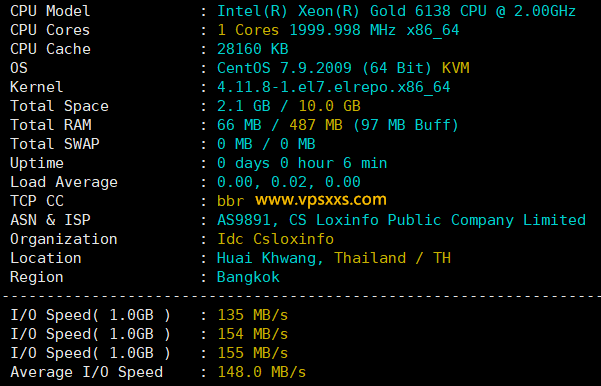Click the 'Kernel' label
Screen dimensions: 601x386
pos(36,87)
